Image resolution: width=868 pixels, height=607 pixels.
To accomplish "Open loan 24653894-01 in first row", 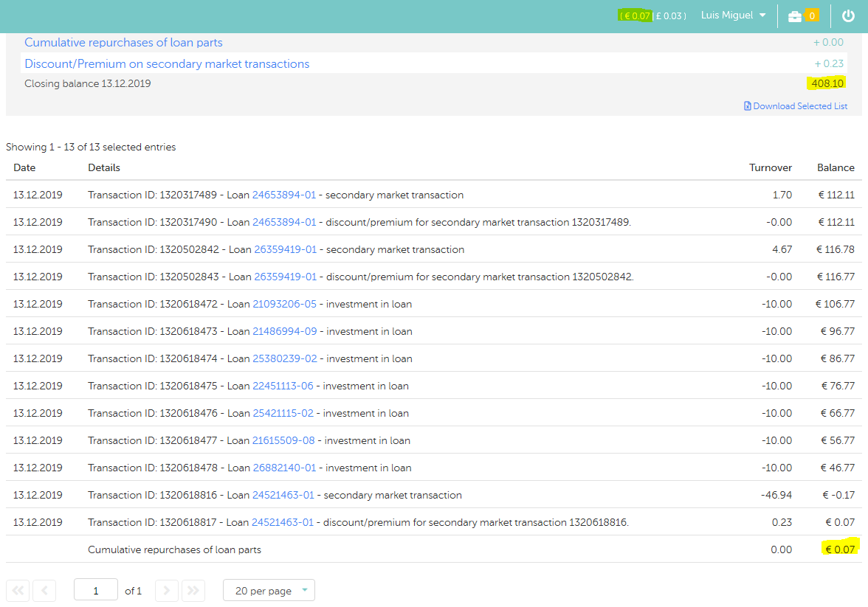I will [x=283, y=195].
